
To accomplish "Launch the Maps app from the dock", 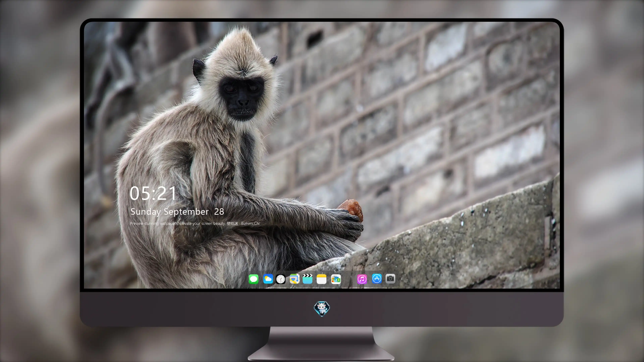I will 294,279.
